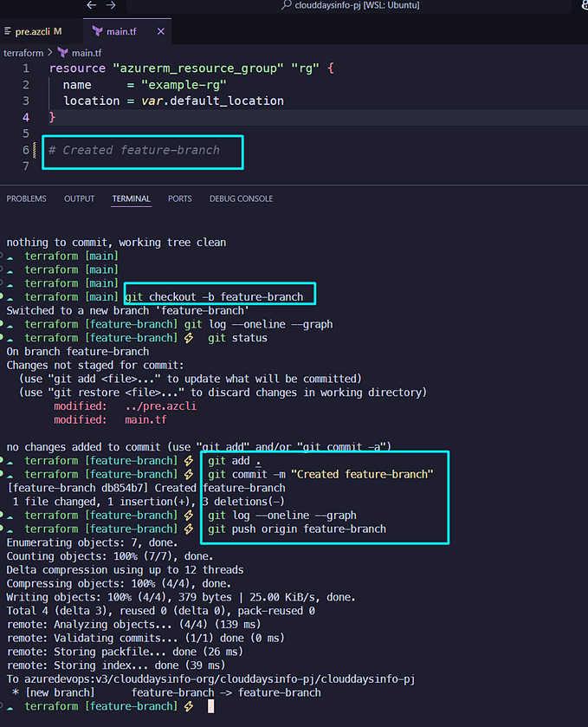Click the closing brace on line 4
The image size is (588, 727).
pos(52,117)
